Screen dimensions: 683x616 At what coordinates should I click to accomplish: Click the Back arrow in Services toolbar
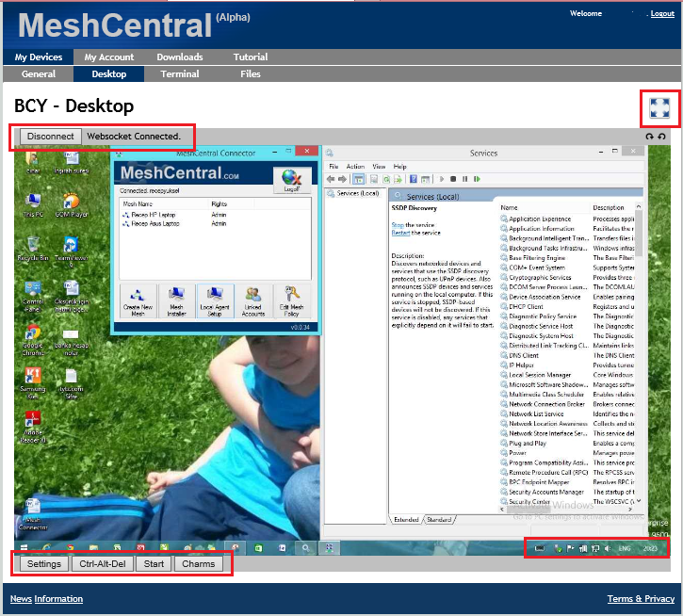click(331, 179)
